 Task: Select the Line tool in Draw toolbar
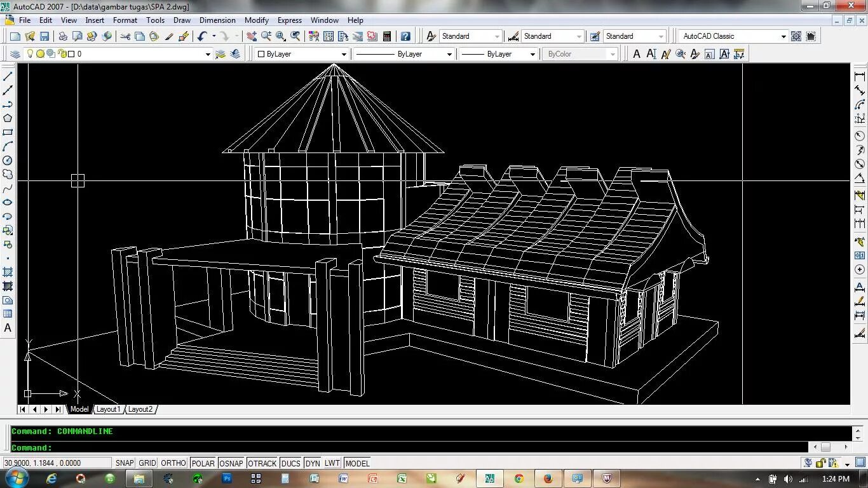click(8, 76)
